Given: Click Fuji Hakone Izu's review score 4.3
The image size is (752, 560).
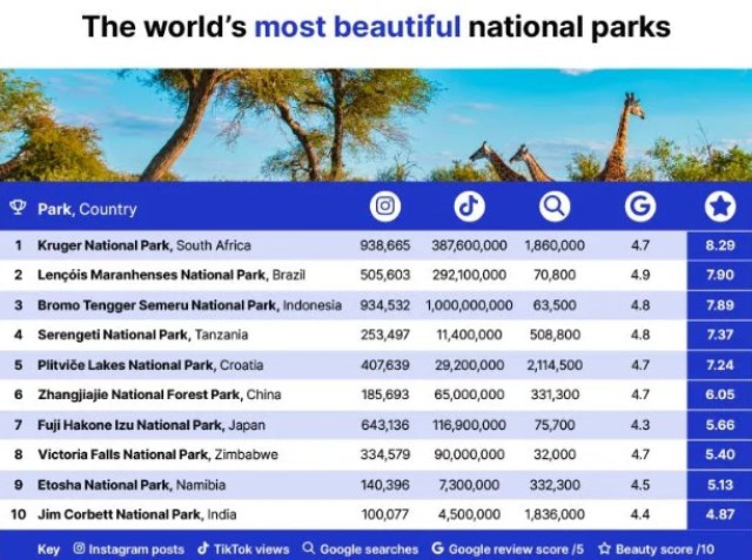Looking at the screenshot, I should [640, 425].
